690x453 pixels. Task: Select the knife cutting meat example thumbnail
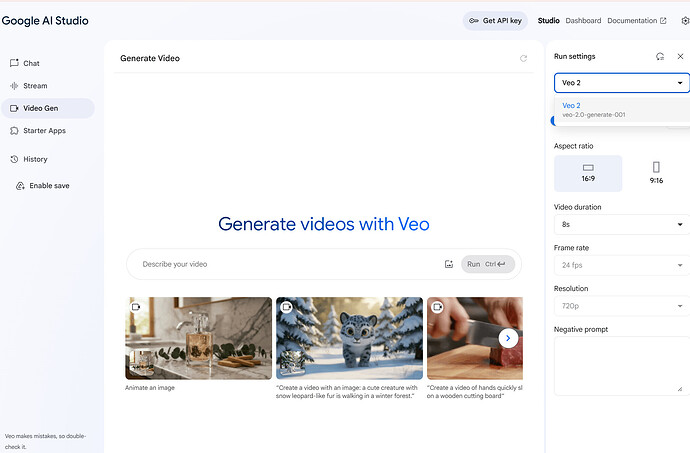[x=475, y=338]
